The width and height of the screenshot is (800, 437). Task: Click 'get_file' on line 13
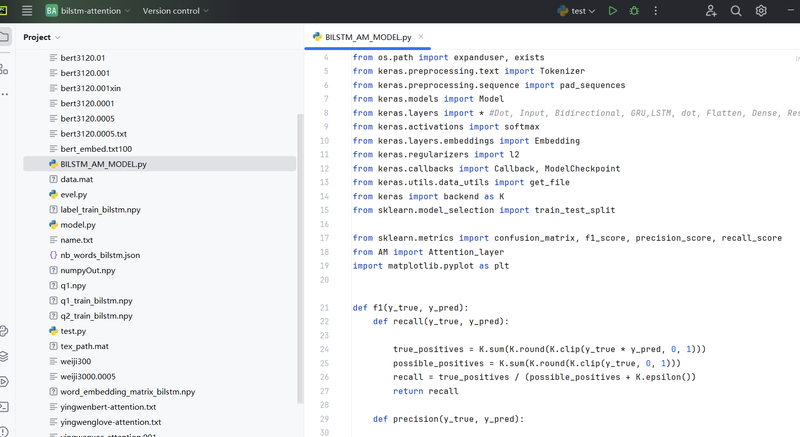pyautogui.click(x=549, y=182)
